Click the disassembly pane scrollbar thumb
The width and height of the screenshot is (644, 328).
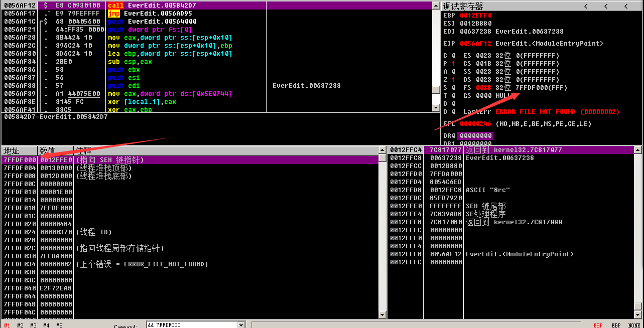(437, 89)
